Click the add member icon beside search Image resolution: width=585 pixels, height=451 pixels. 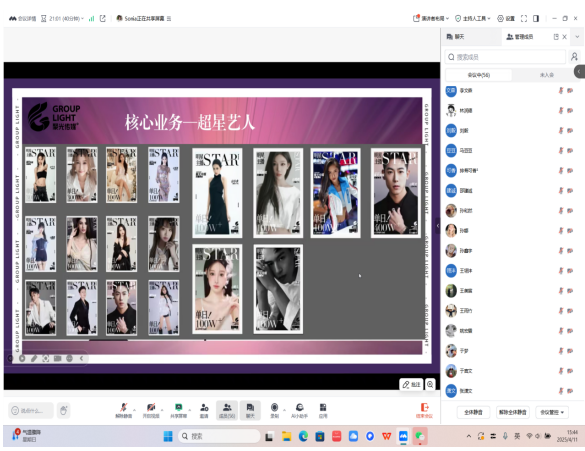[x=575, y=57]
